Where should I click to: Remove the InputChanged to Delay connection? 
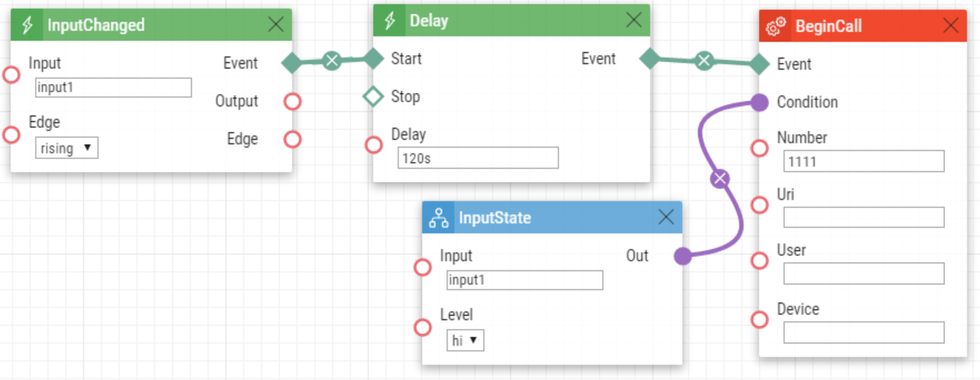[x=331, y=60]
